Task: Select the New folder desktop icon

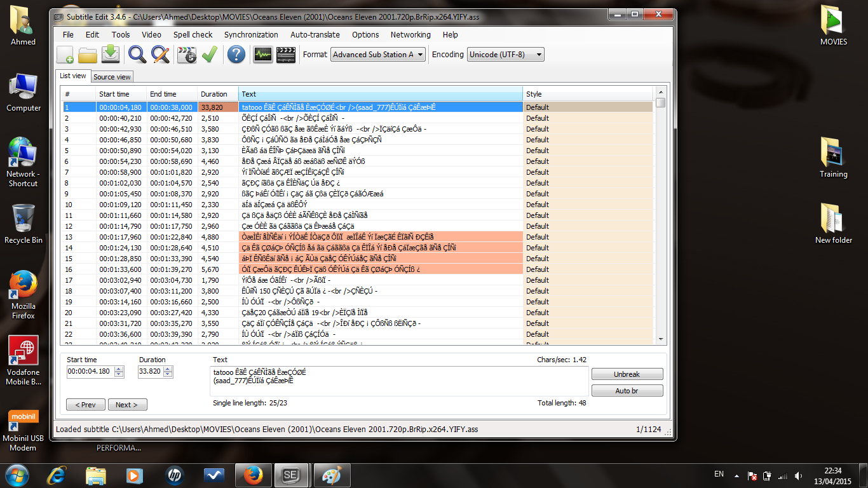Action: [834, 224]
